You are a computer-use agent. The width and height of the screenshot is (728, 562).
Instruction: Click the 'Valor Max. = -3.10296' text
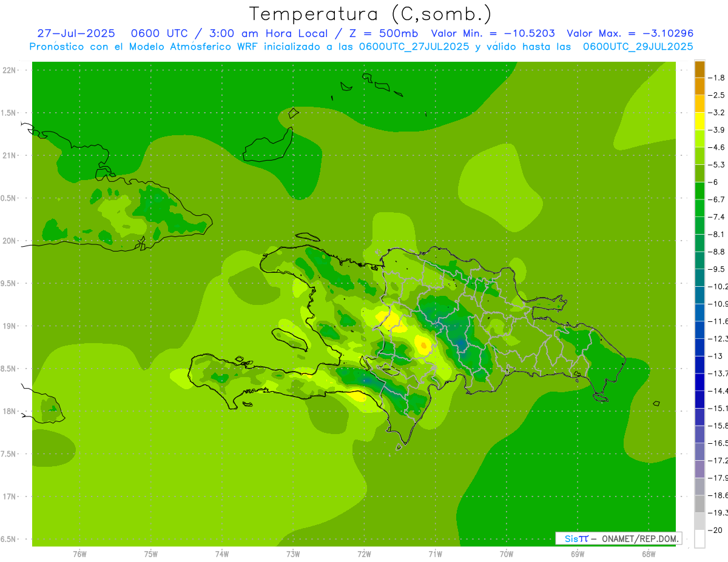[630, 33]
